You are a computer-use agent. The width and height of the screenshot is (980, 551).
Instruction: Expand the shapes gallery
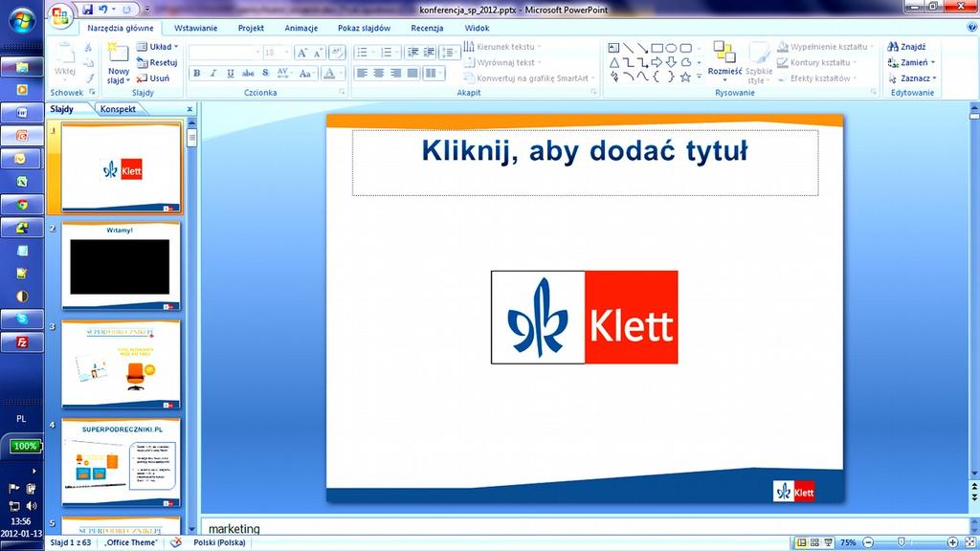(x=699, y=77)
